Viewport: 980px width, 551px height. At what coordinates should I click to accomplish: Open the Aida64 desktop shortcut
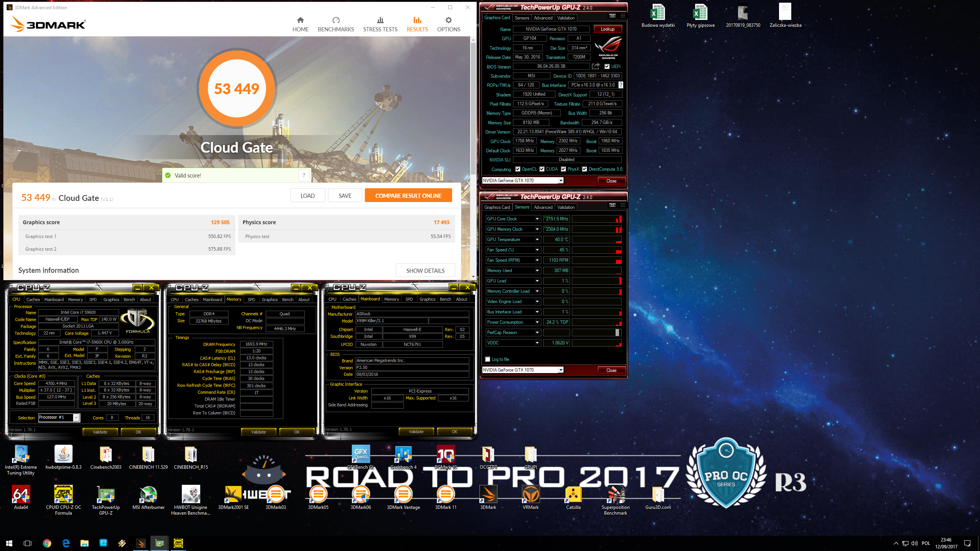pos(21,497)
